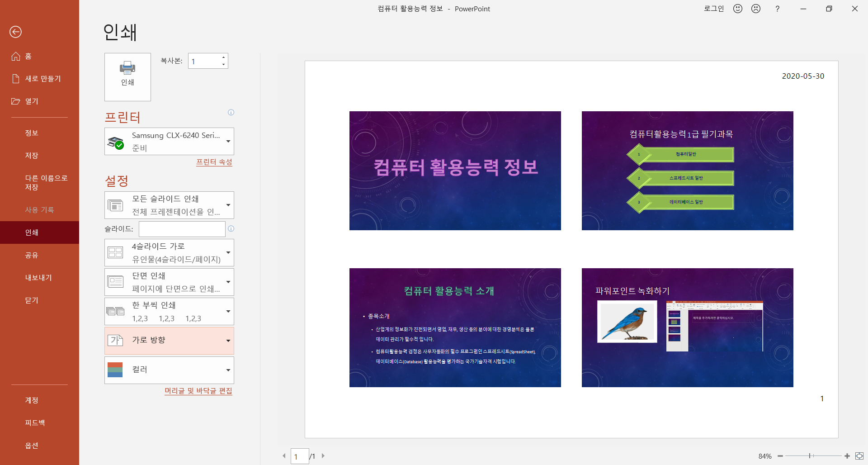Click 로그인 to sign in

pos(714,9)
